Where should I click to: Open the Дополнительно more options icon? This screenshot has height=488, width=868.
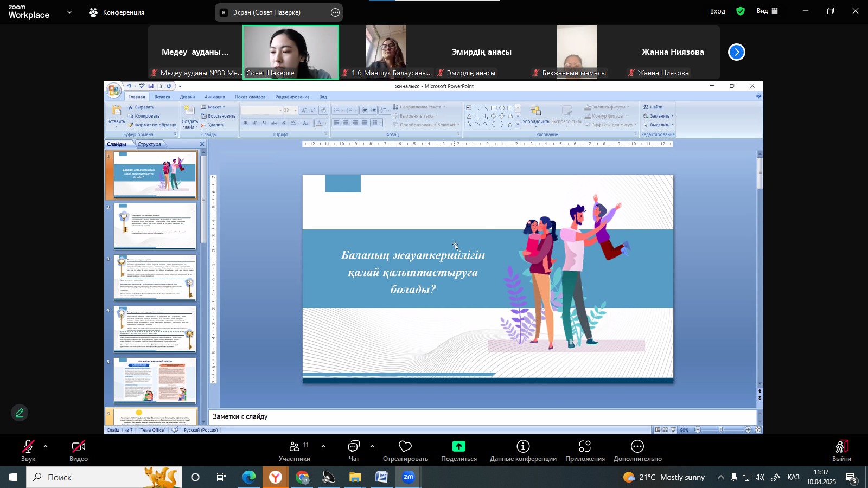click(637, 447)
